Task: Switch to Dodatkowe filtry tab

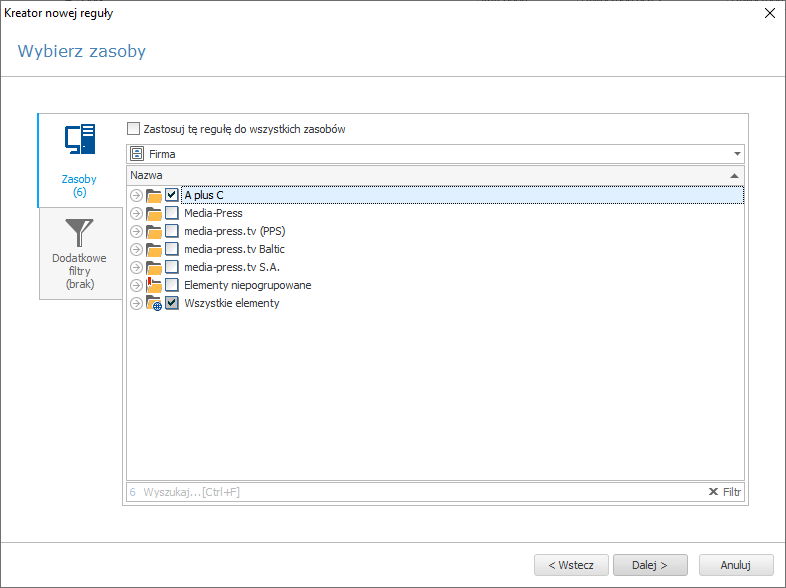Action: click(x=80, y=253)
